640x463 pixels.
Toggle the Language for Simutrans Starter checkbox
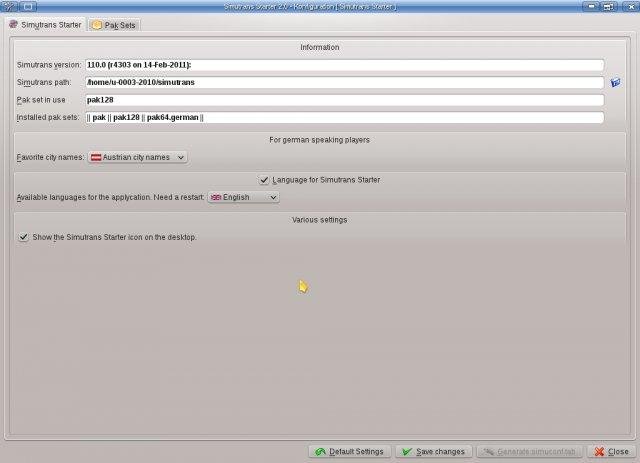pyautogui.click(x=264, y=180)
